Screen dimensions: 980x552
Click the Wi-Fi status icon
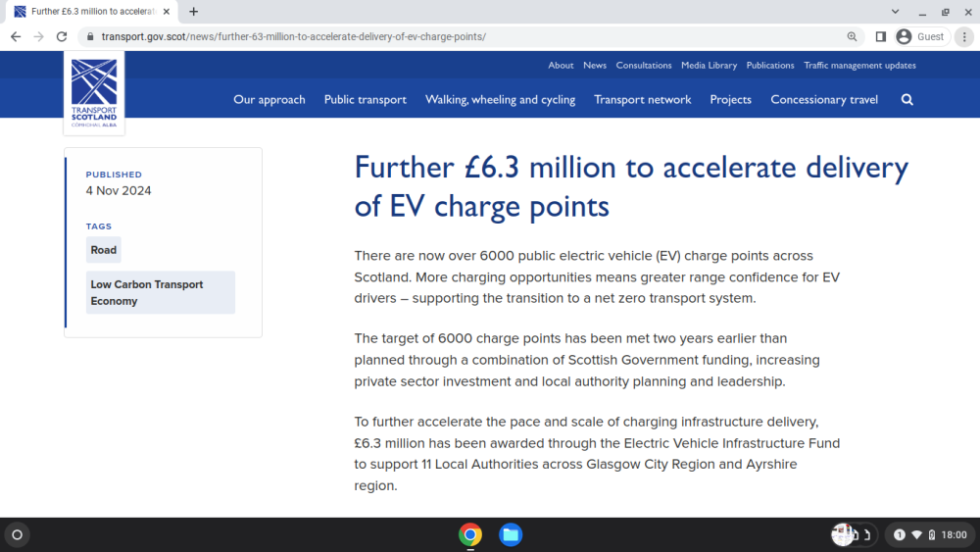point(917,534)
